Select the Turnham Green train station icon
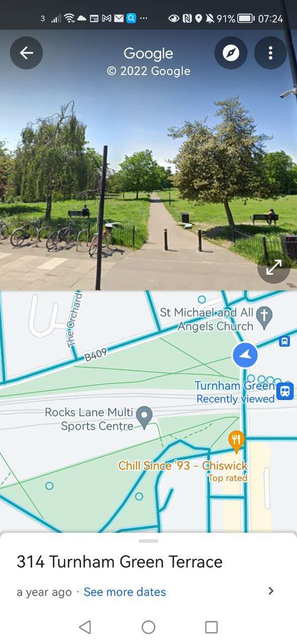Screen dimensions: 297x644 (285, 390)
